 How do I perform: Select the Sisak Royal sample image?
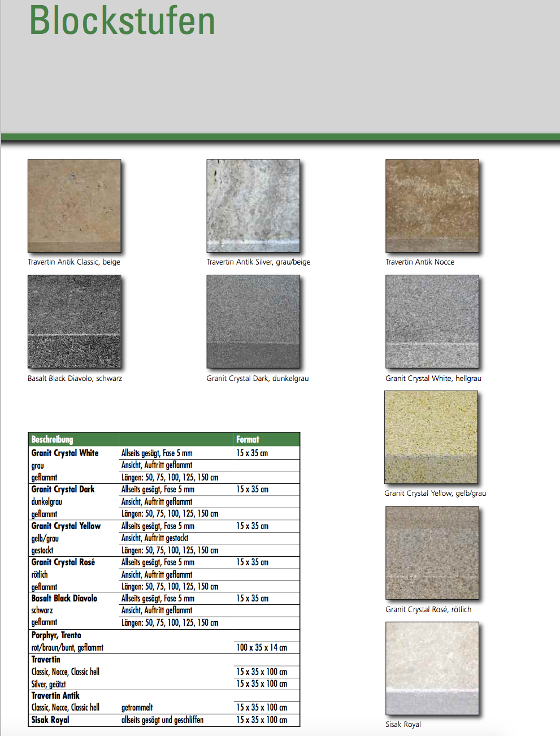432,668
